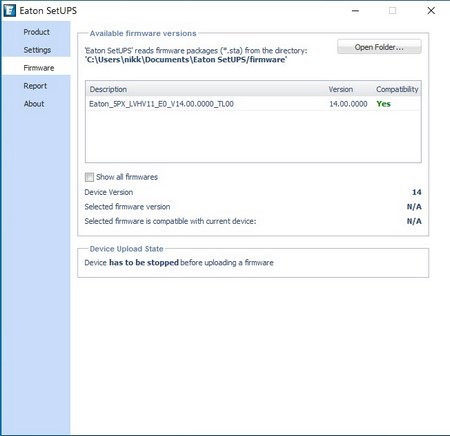Click the Compatibility column header
This screenshot has width=450, height=436.
point(397,89)
